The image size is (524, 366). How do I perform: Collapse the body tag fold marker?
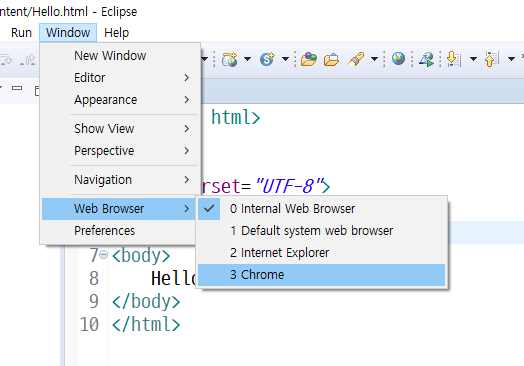click(x=104, y=255)
